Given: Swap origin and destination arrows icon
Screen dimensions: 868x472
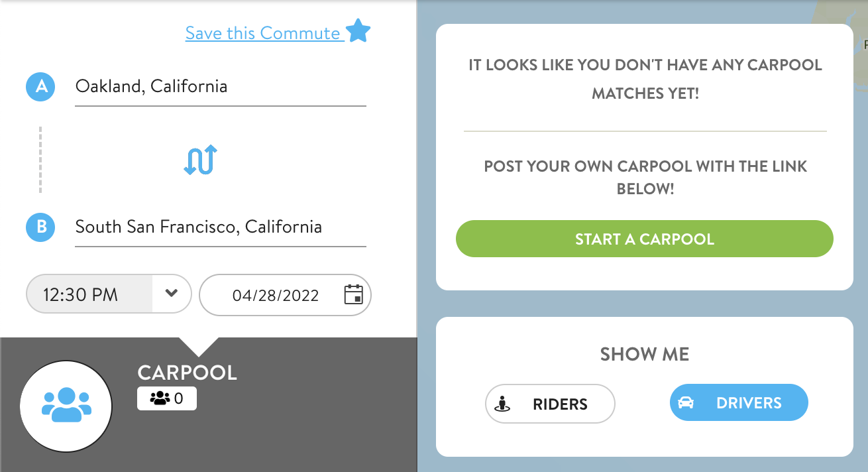Looking at the screenshot, I should [200, 160].
